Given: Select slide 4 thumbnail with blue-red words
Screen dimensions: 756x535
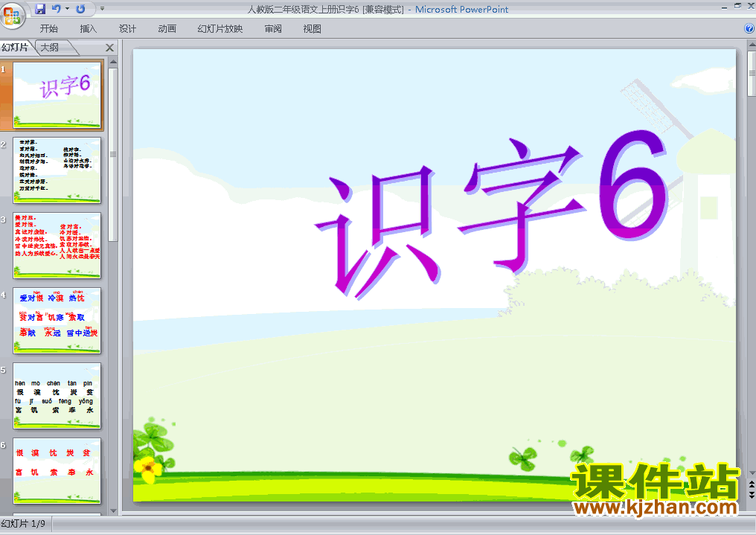Looking at the screenshot, I should coord(57,321).
